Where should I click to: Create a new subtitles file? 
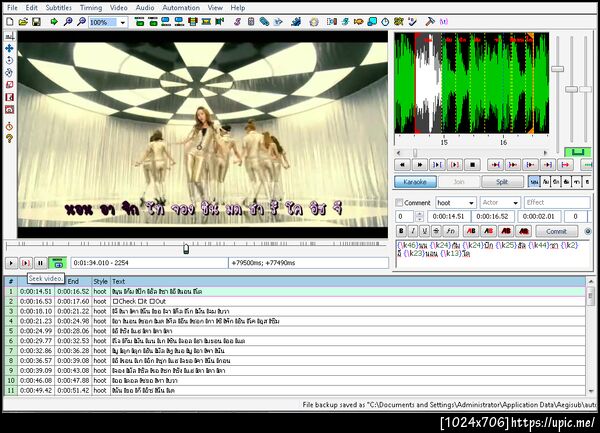(10, 22)
